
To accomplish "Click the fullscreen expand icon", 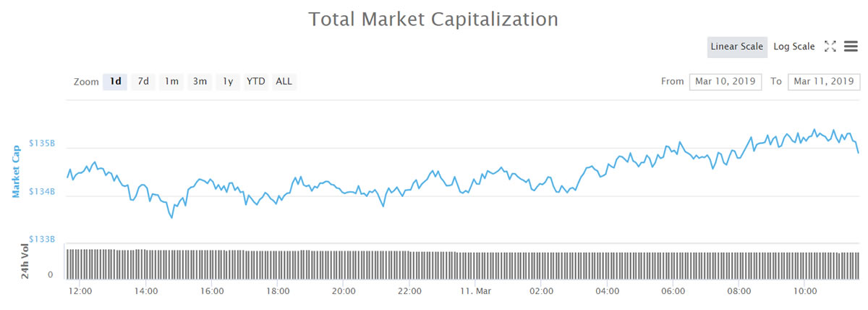I will 830,46.
